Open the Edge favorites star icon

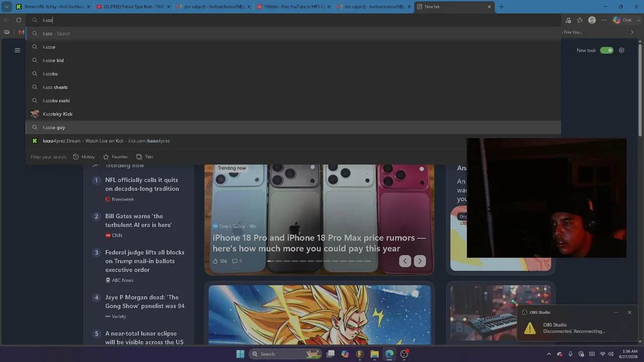(x=580, y=20)
